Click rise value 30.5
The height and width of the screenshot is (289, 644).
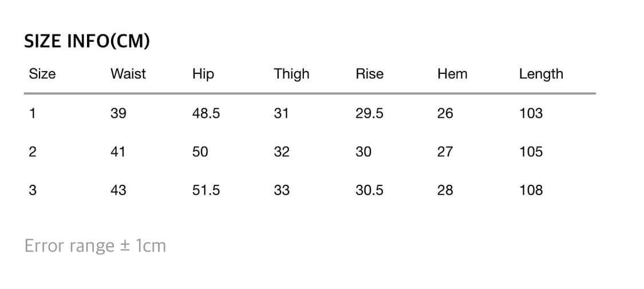point(369,190)
